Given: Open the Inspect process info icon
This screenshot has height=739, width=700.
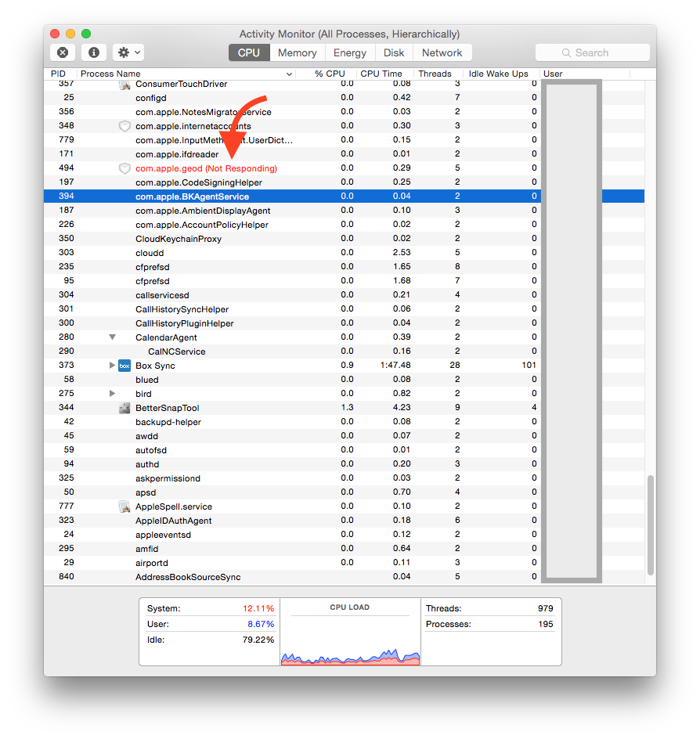Looking at the screenshot, I should [94, 52].
